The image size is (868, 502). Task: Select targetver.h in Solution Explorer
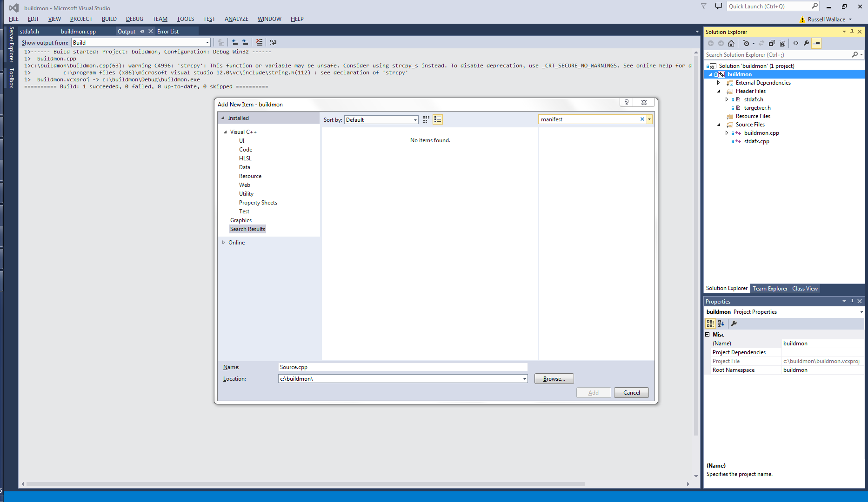pos(757,108)
